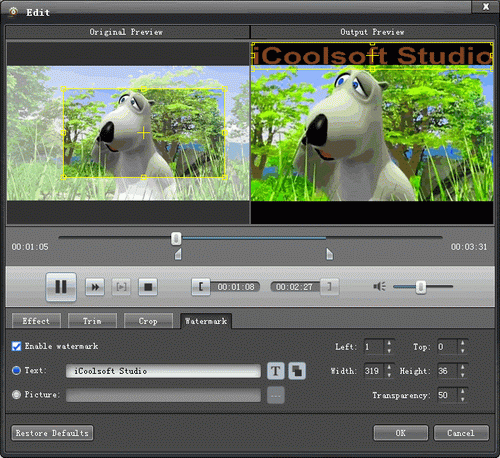Click the Restore Defaults button
This screenshot has width=500, height=458.
(52, 433)
